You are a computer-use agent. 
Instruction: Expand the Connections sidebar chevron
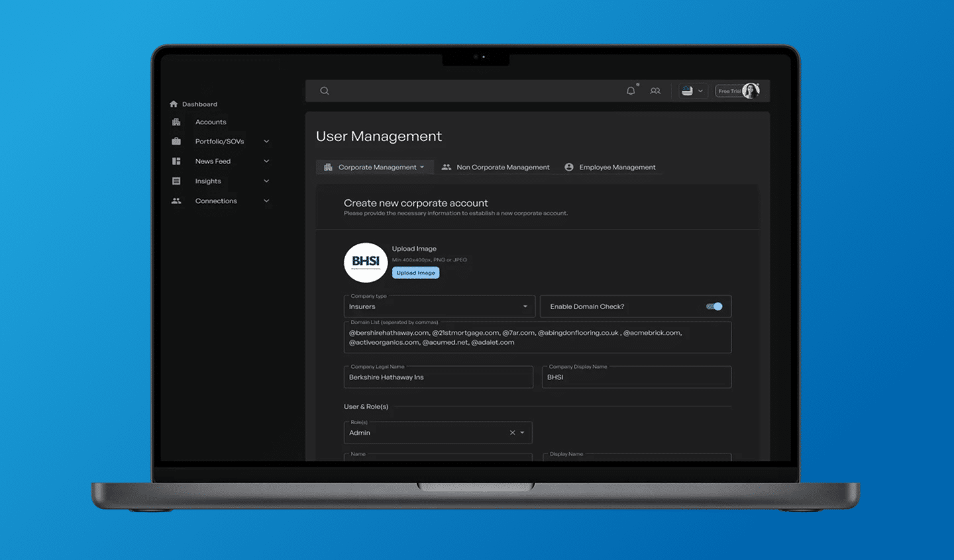[266, 201]
